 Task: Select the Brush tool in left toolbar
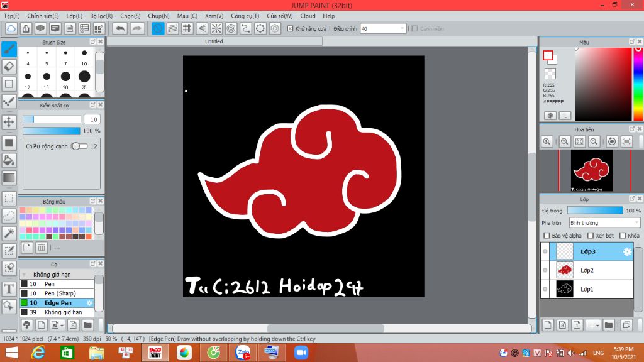click(9, 49)
